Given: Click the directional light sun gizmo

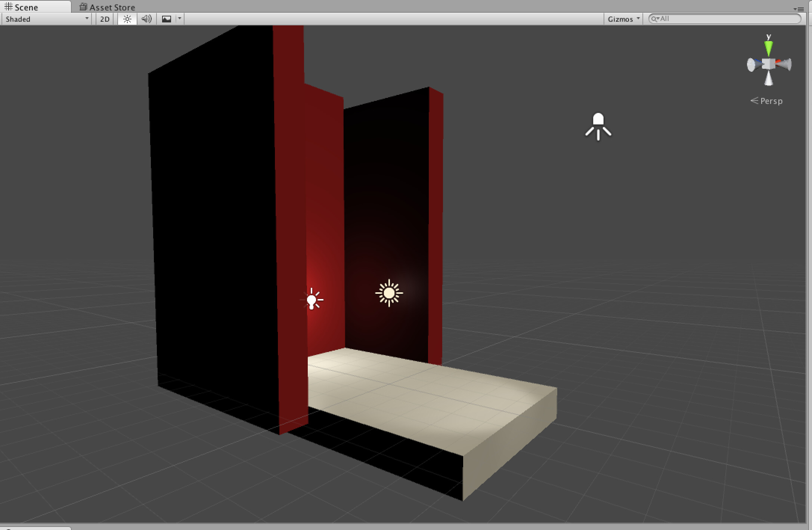Looking at the screenshot, I should pyautogui.click(x=389, y=294).
